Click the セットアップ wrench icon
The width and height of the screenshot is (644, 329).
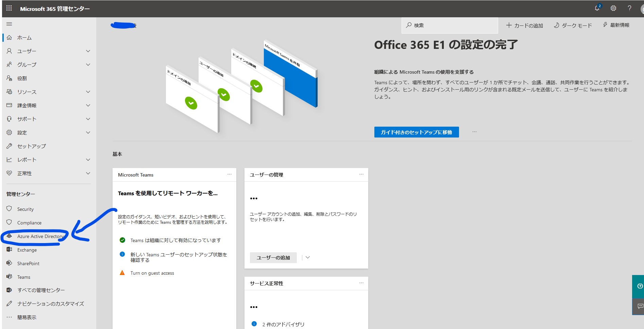(x=9, y=146)
